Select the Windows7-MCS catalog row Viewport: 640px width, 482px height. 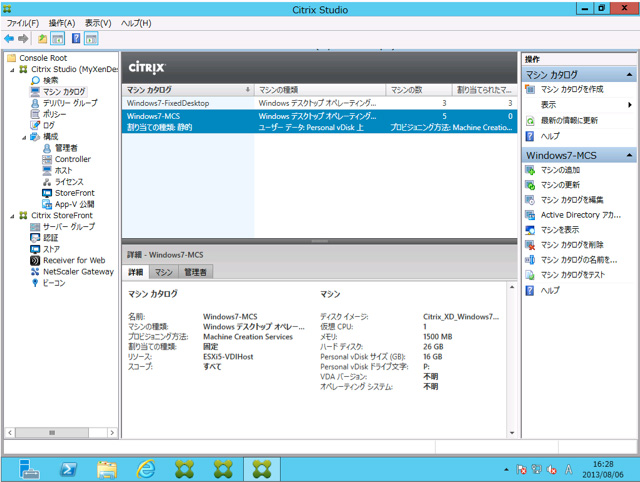click(x=319, y=122)
